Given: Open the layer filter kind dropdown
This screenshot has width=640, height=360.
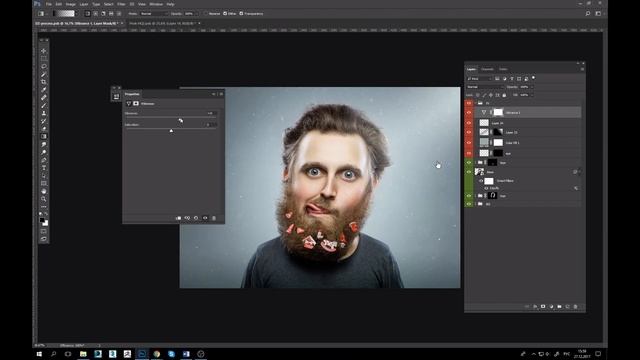Looking at the screenshot, I should 480,79.
